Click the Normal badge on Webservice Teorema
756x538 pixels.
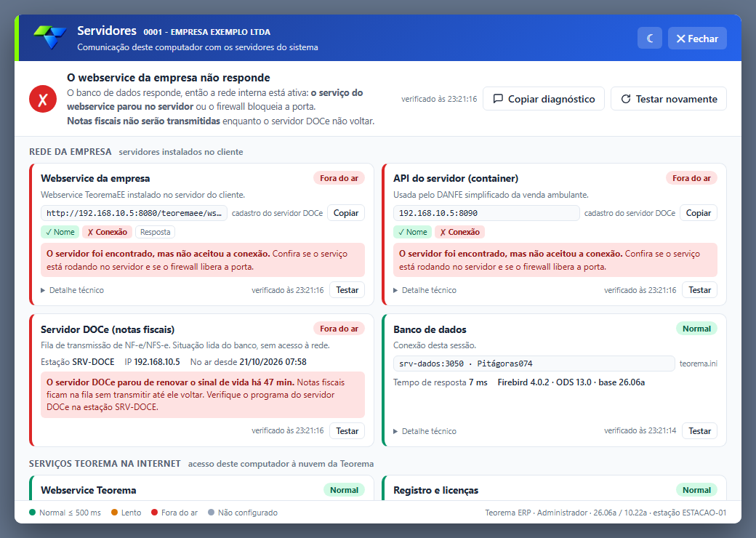pos(345,490)
